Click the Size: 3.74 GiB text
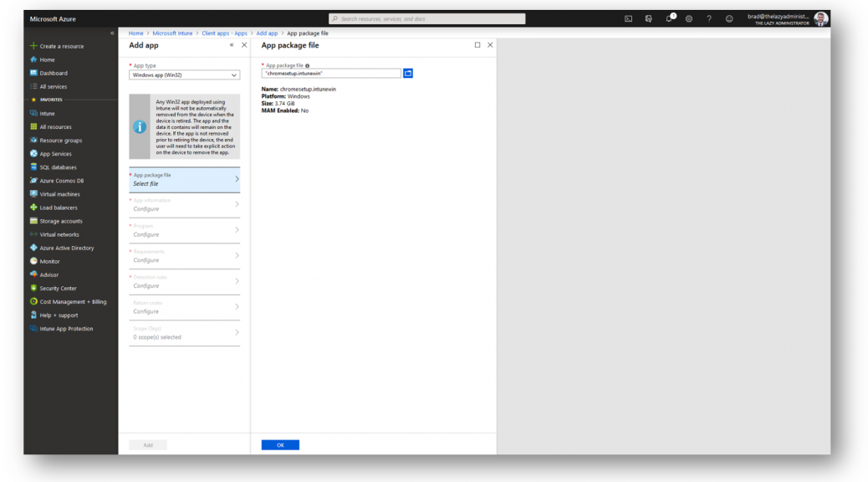 tap(278, 104)
